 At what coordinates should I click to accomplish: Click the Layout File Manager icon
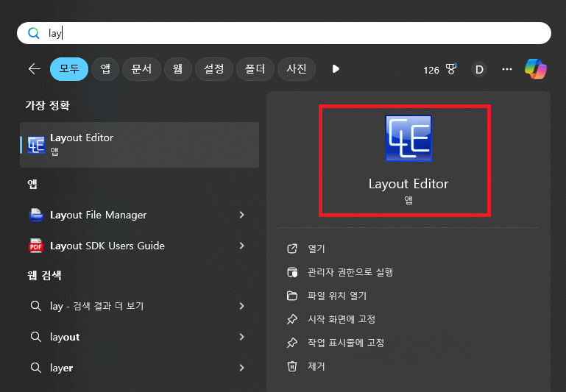36,215
